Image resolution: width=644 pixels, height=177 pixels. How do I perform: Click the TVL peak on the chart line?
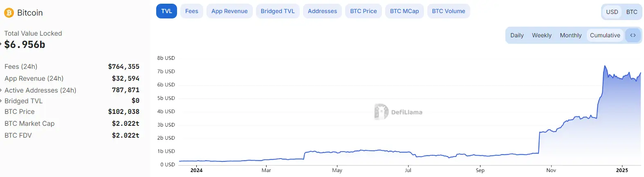(605, 66)
